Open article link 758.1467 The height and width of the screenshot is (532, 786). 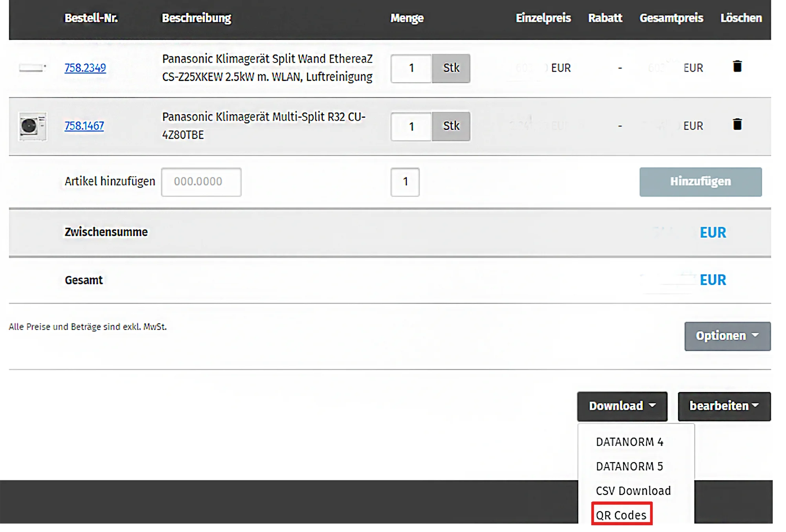click(84, 126)
